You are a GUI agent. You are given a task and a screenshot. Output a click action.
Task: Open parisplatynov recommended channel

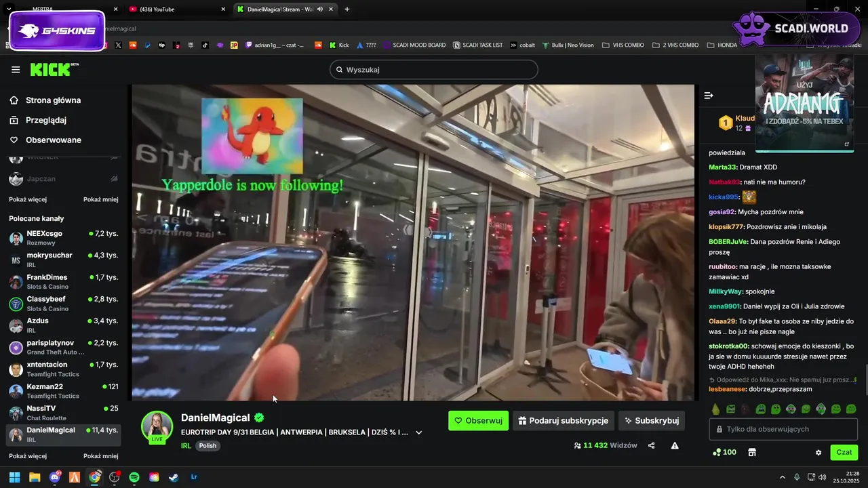coord(64,348)
